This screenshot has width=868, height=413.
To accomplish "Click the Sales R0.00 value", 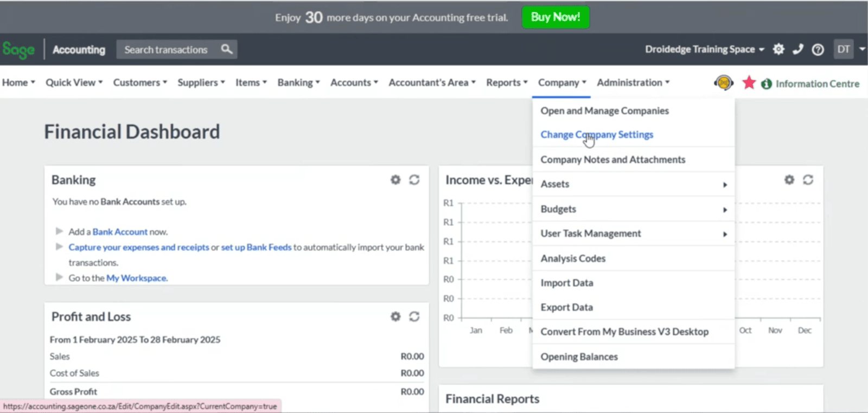I will click(x=412, y=357).
